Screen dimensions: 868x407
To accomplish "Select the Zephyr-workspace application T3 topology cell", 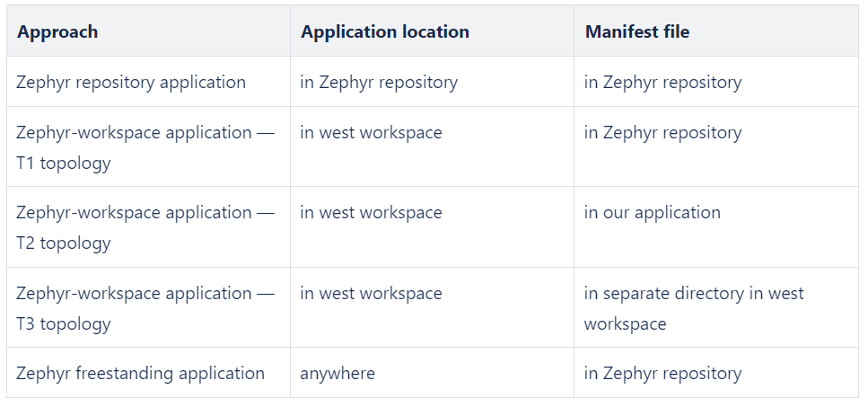I will (x=148, y=308).
